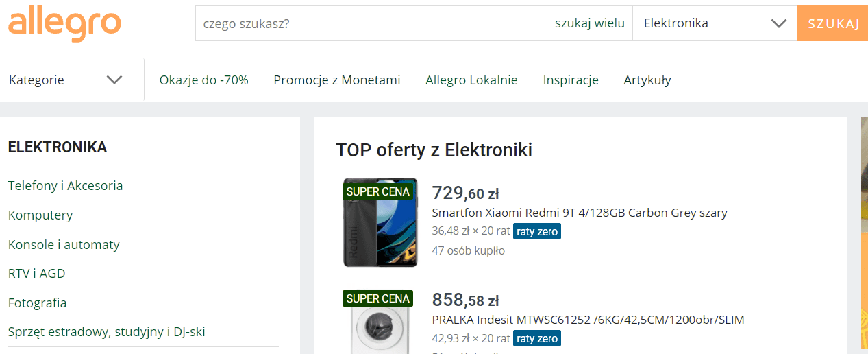This screenshot has width=868, height=354.
Task: Click the search box placeholder 'czego szukasz?'
Action: tap(246, 23)
